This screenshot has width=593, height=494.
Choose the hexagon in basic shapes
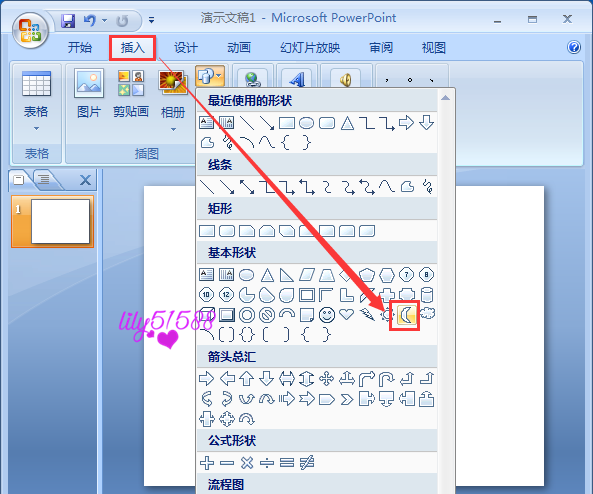[x=387, y=275]
